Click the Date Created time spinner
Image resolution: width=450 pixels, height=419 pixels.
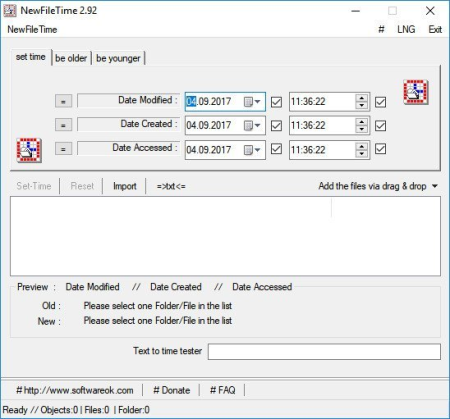(x=362, y=125)
